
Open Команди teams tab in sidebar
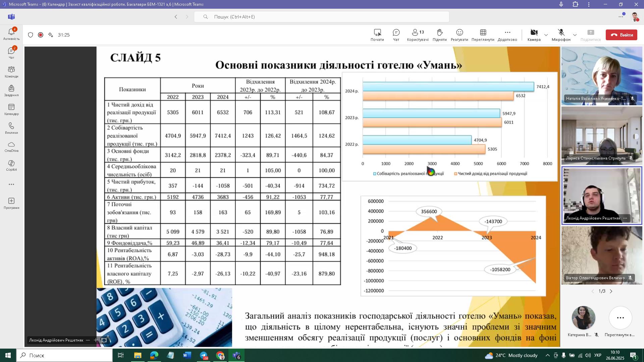point(11,72)
